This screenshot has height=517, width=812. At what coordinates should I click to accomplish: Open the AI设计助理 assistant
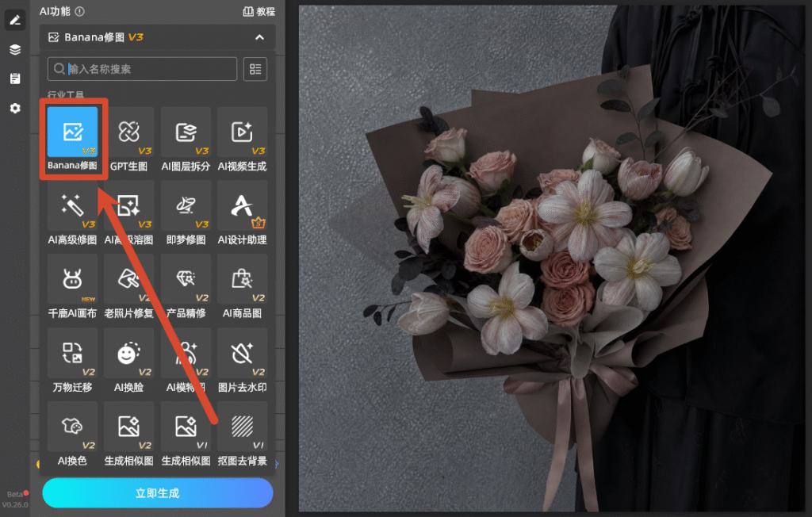pos(243,205)
